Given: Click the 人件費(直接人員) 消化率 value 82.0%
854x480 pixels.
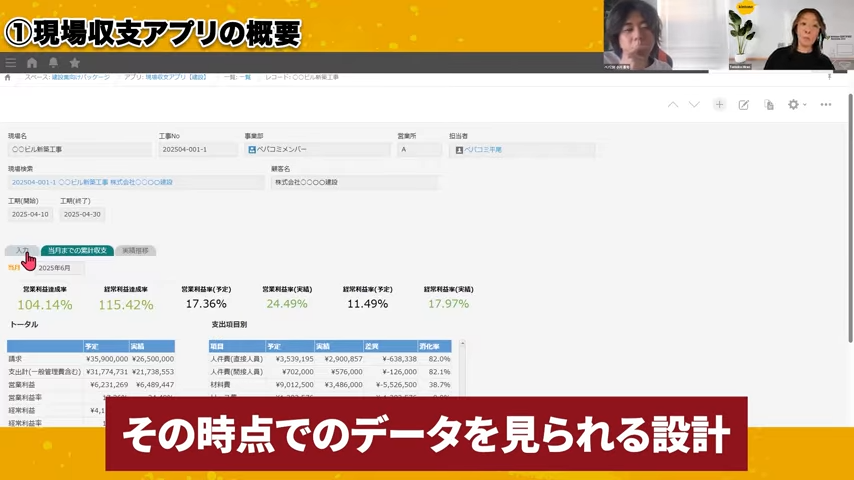Looking at the screenshot, I should pos(440,359).
